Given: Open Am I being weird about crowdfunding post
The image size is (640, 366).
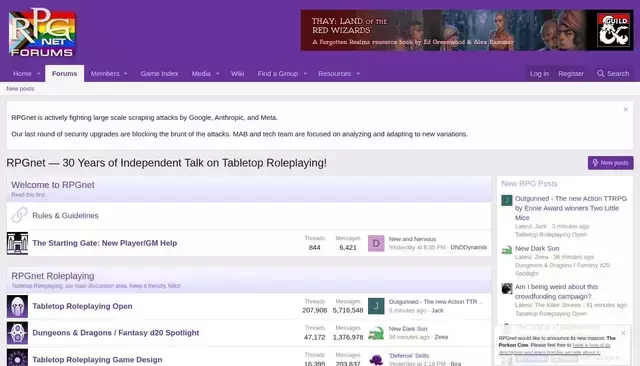Looking at the screenshot, I should click(x=556, y=292).
